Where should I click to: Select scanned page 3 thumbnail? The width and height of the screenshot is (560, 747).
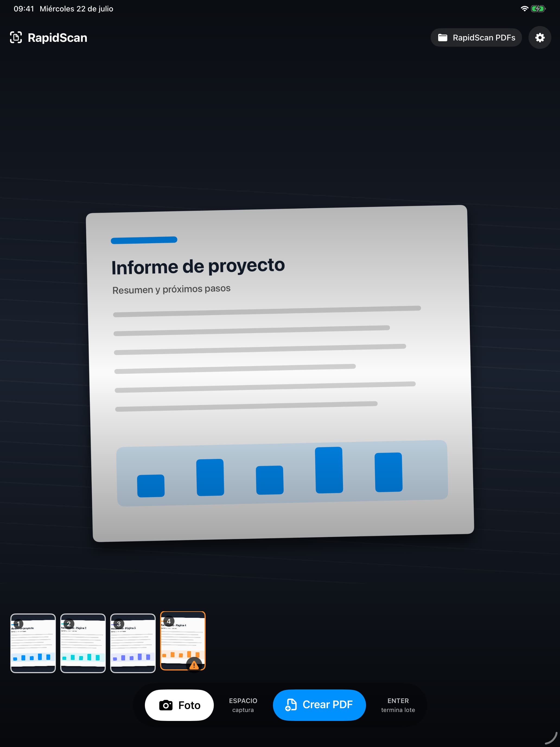tap(133, 643)
